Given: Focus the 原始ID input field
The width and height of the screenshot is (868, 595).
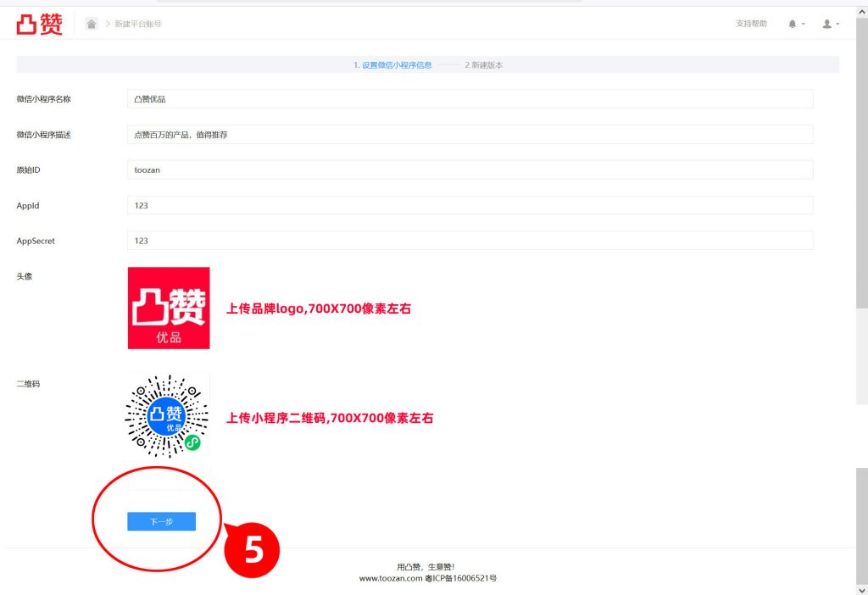Looking at the screenshot, I should 470,170.
